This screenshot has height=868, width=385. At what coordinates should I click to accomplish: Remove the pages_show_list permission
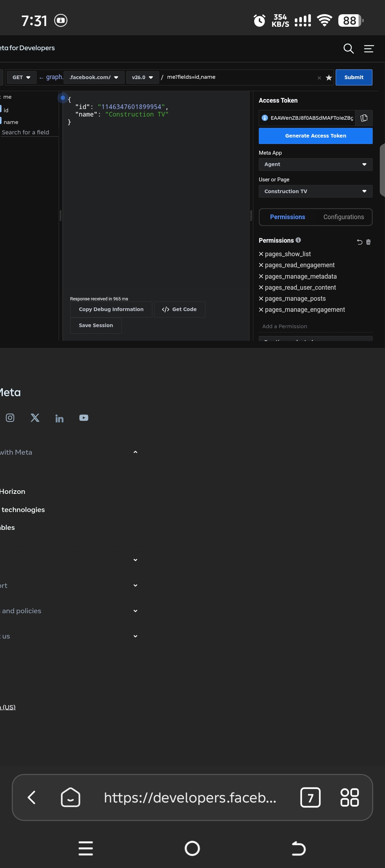pyautogui.click(x=261, y=254)
